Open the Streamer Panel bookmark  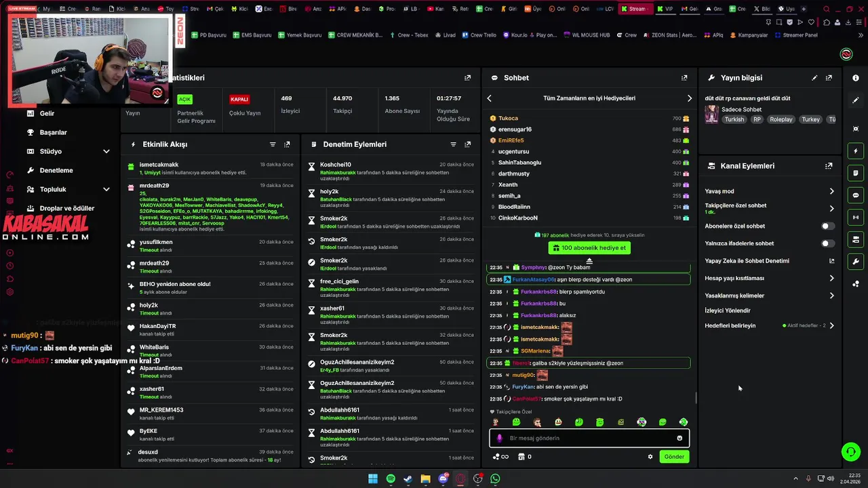coord(796,35)
